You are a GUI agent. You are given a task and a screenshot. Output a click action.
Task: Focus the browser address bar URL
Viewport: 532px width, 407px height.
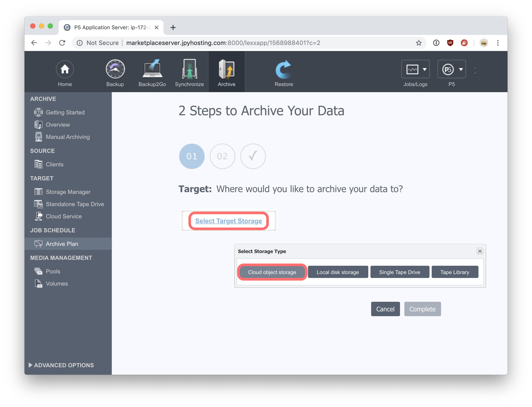(x=223, y=43)
